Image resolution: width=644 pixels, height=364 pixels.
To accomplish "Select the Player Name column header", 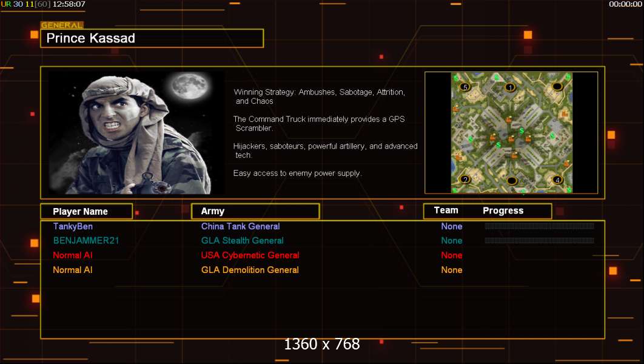I will point(87,211).
